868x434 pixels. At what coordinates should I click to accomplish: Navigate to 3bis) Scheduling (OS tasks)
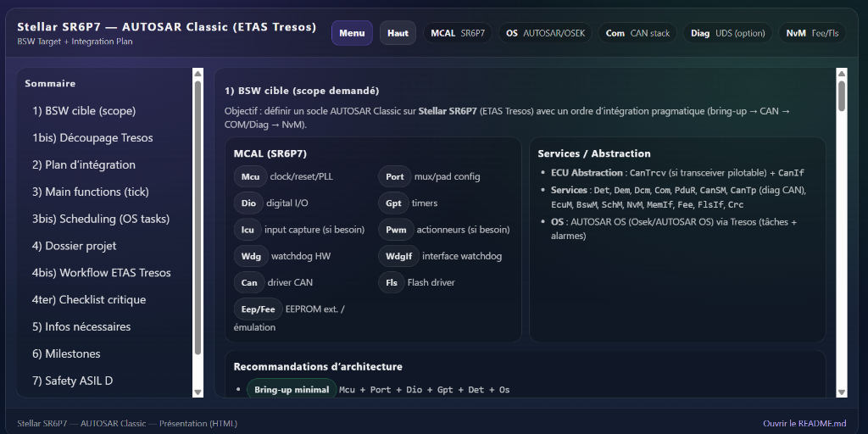101,219
